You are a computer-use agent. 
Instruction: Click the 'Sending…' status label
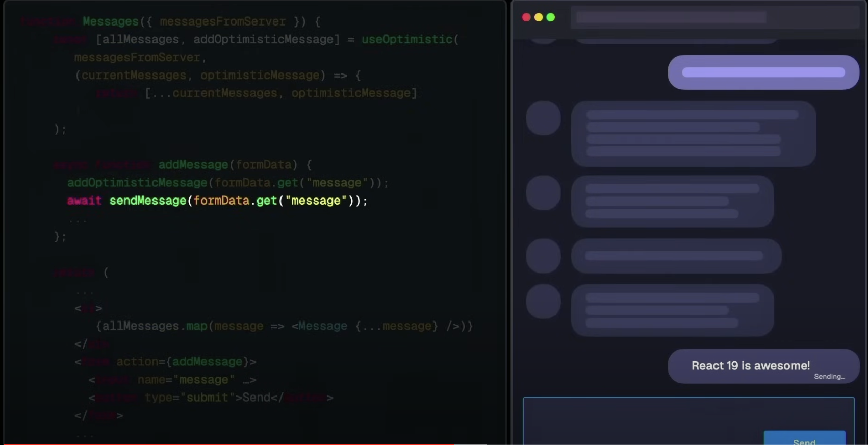coord(829,377)
